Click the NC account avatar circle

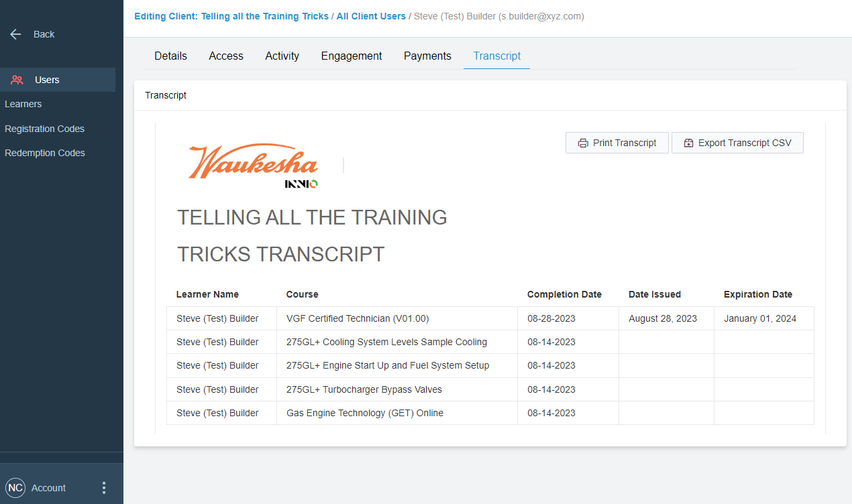(15, 488)
